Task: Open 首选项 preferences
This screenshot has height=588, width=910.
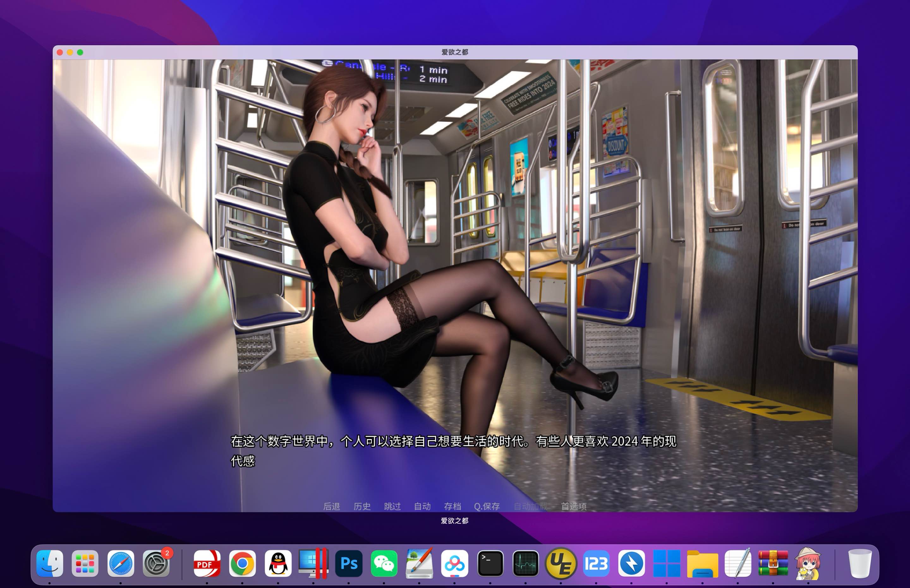Action: (x=573, y=506)
